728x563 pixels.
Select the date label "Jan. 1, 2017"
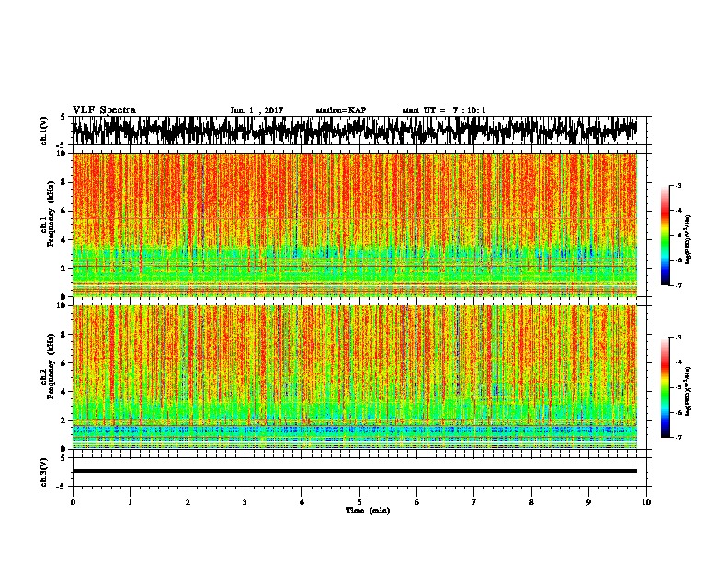point(256,110)
